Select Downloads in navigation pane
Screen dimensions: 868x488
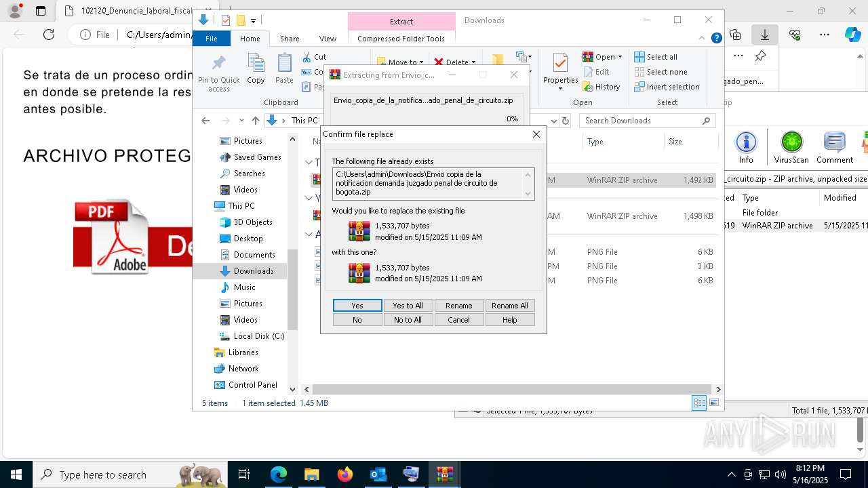tap(254, 271)
